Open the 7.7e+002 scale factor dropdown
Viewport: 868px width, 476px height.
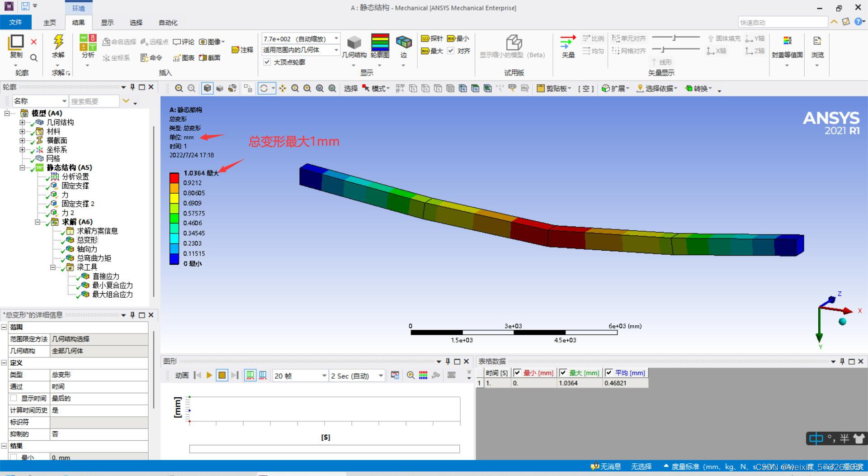[336, 39]
